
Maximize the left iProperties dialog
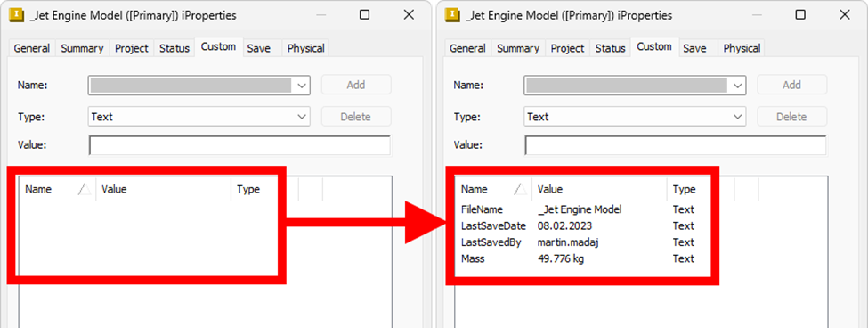[x=364, y=15]
